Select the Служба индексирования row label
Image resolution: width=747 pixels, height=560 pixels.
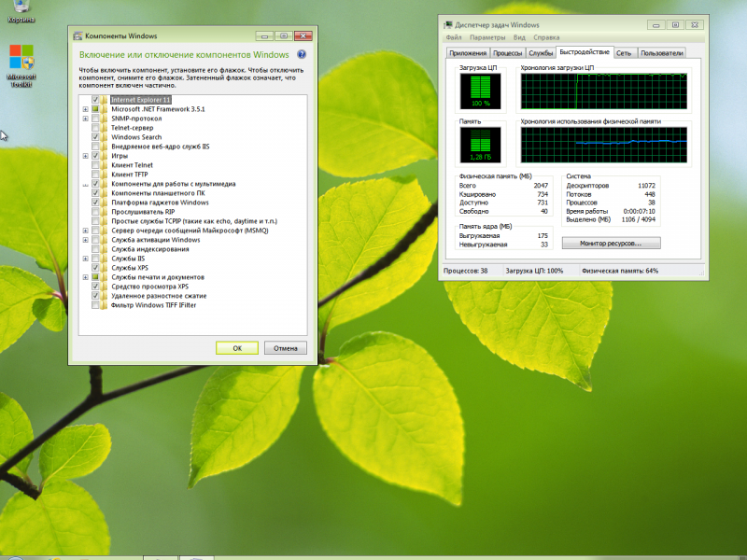(x=150, y=249)
